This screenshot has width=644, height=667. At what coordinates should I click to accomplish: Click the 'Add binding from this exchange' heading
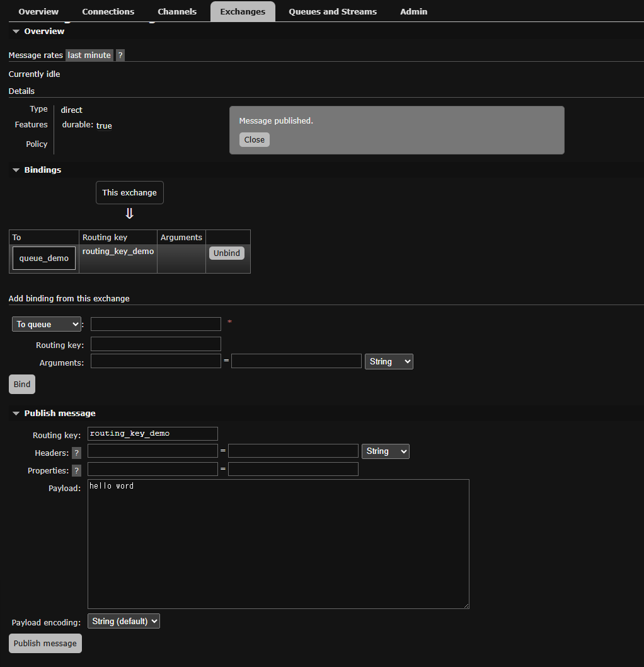click(x=69, y=299)
